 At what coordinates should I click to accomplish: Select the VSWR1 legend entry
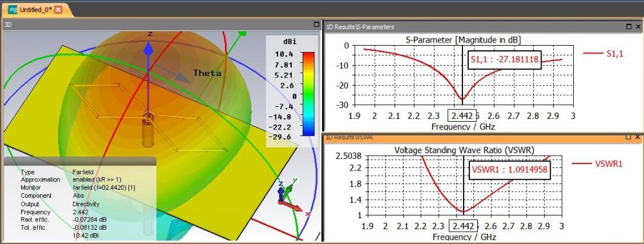(x=598, y=164)
